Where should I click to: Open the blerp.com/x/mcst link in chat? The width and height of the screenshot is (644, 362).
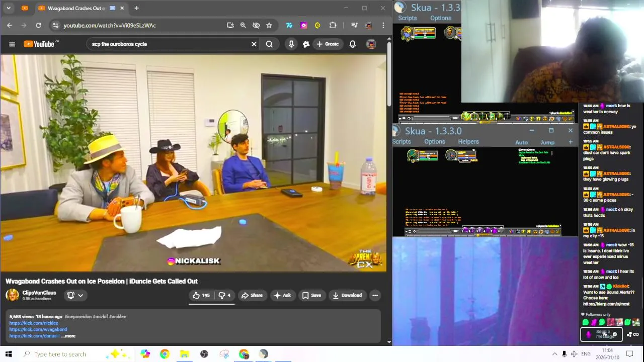pos(606,304)
